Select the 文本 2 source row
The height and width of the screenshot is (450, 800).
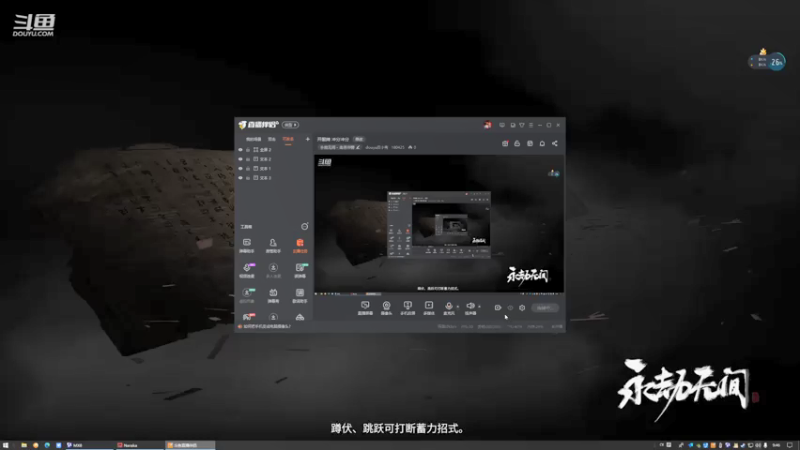pos(274,159)
